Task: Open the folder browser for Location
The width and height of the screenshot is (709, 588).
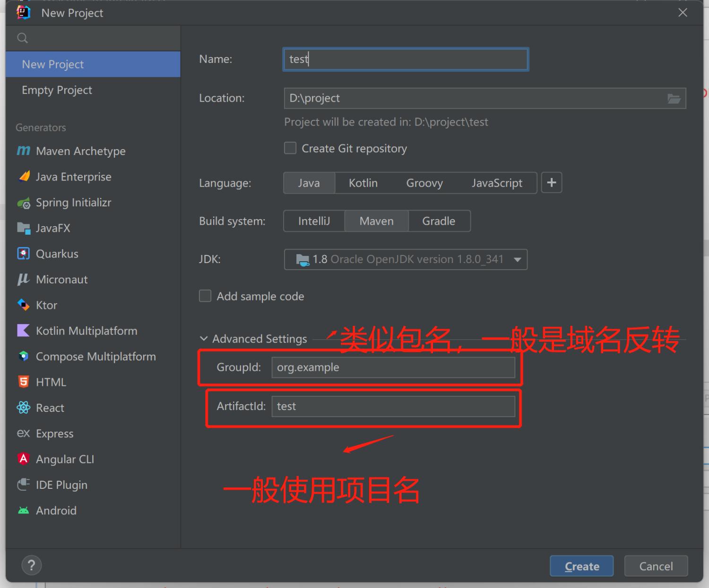Action: coord(674,98)
